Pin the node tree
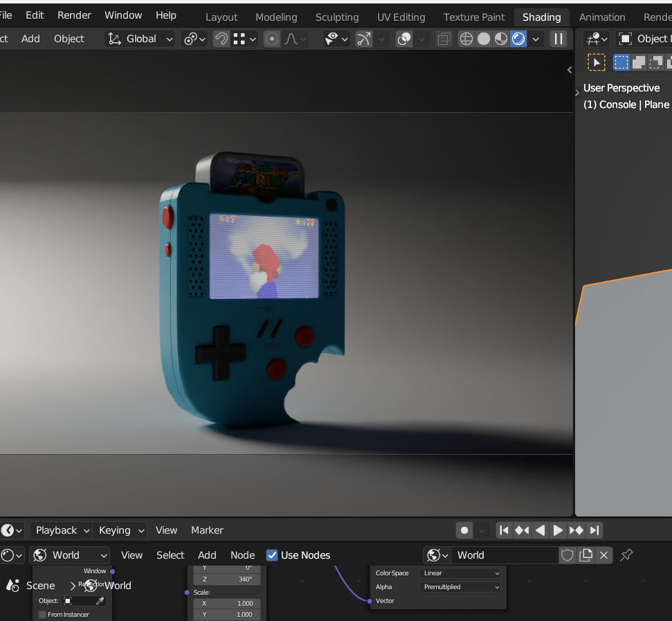Image resolution: width=672 pixels, height=621 pixels. (x=626, y=555)
